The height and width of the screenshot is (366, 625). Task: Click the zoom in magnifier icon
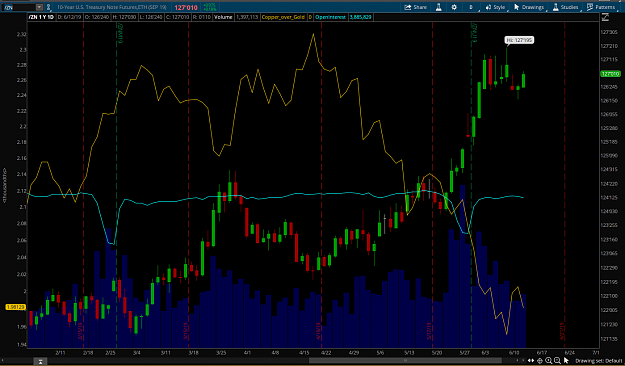pyautogui.click(x=549, y=360)
